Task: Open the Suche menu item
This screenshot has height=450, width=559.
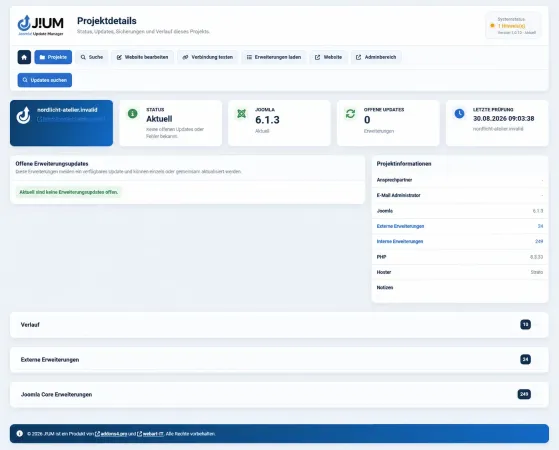Action: pyautogui.click(x=92, y=57)
